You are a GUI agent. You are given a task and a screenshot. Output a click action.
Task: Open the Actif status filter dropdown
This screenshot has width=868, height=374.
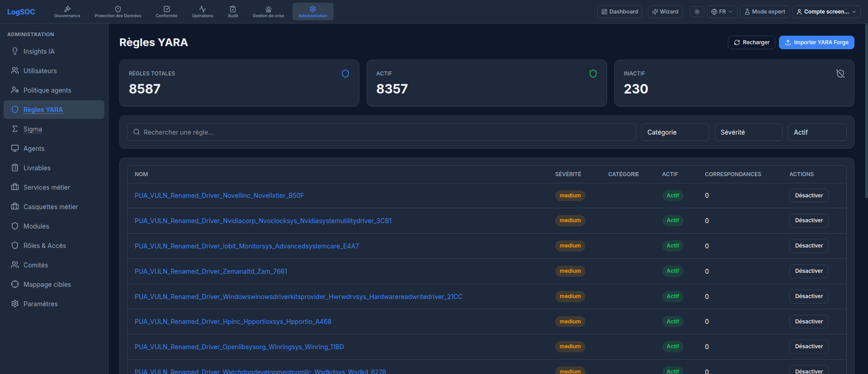(x=817, y=132)
